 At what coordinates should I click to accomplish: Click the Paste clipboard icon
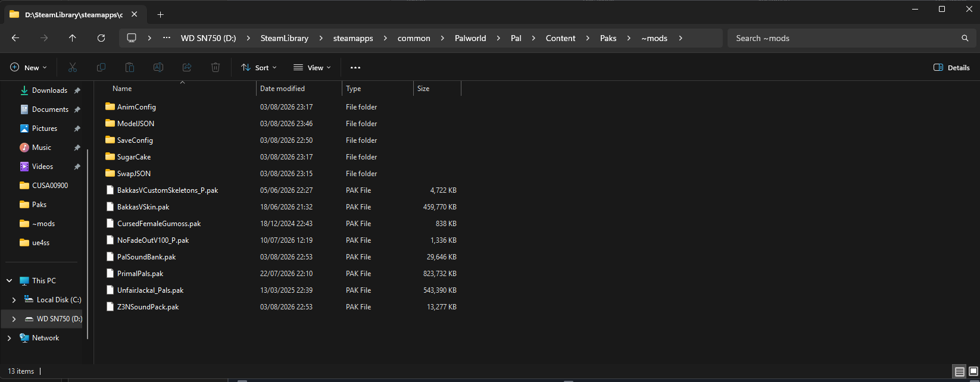pos(130,67)
